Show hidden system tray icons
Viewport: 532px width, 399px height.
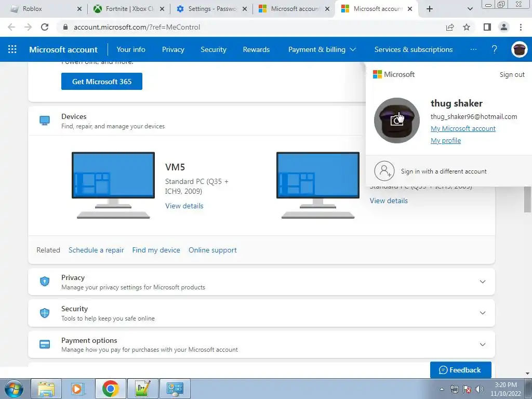click(442, 389)
